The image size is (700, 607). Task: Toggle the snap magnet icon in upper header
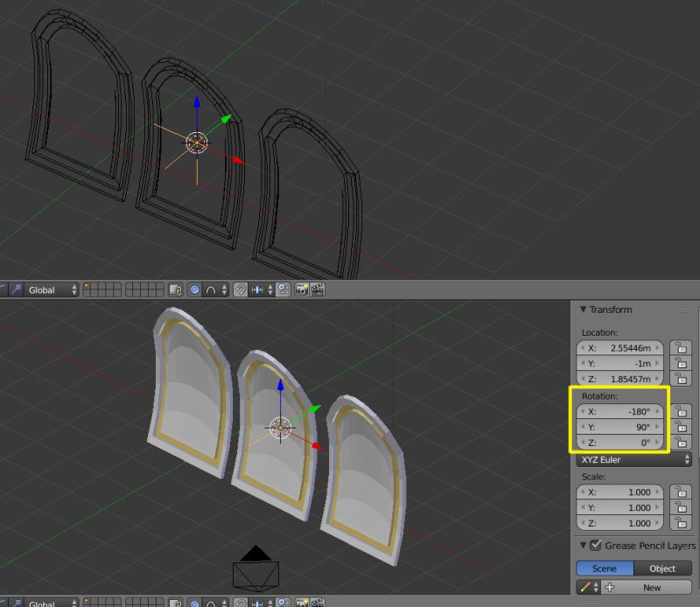pyautogui.click(x=240, y=290)
